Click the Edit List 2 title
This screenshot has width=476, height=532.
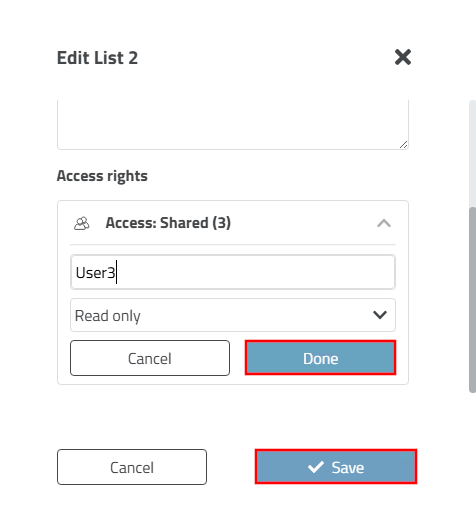pyautogui.click(x=97, y=58)
